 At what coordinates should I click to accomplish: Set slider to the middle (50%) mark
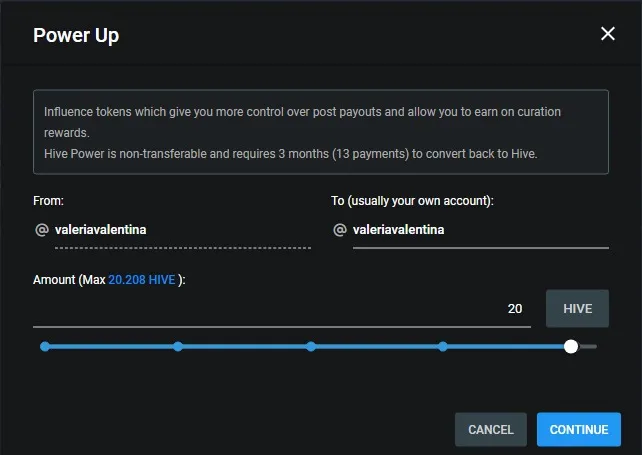(311, 347)
